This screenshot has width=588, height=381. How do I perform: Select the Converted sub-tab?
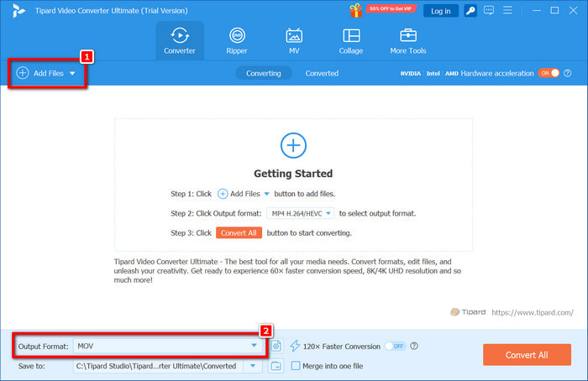click(x=322, y=73)
